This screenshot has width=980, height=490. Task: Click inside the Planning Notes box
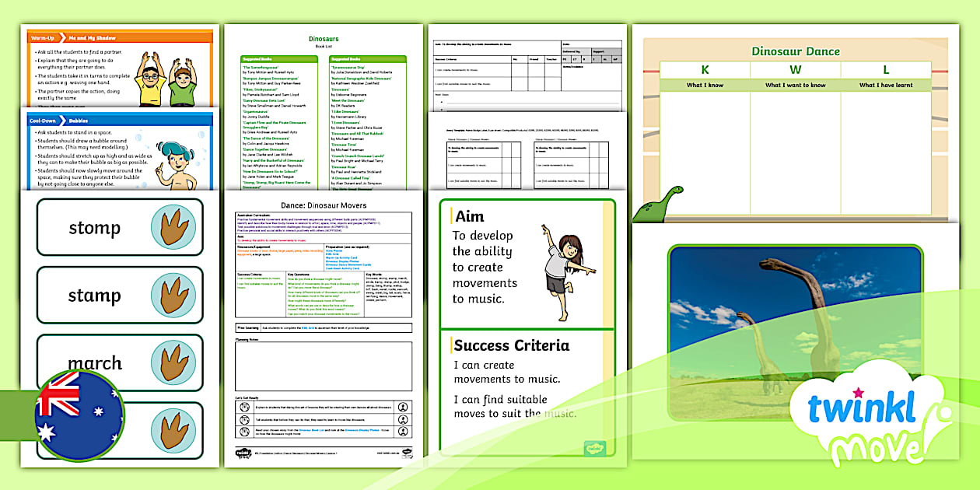coord(324,367)
